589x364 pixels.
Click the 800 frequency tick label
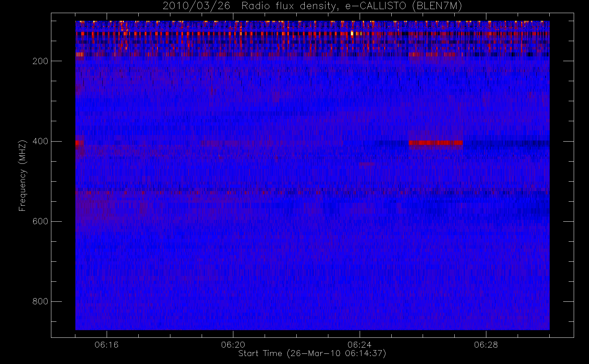tap(40, 301)
